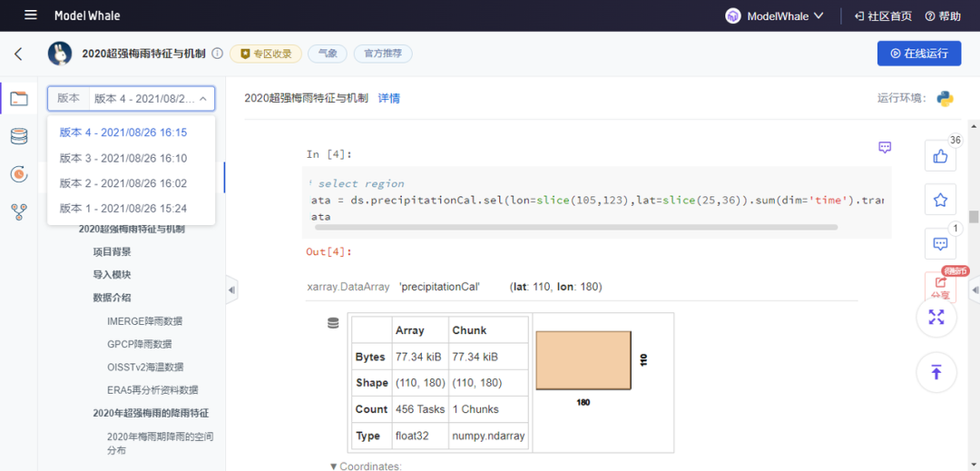The width and height of the screenshot is (980, 471).
Task: Click the float32 type cell
Action: click(x=420, y=436)
